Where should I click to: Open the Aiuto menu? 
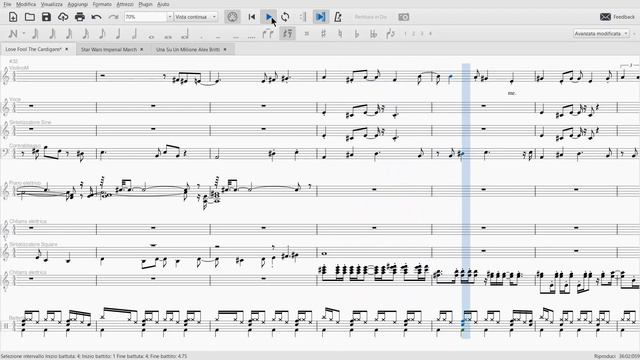163,4
